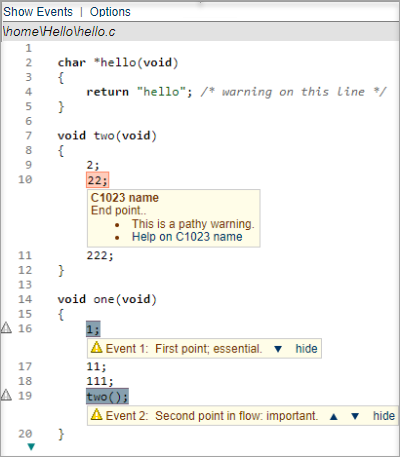Open Help on C1023 name link
This screenshot has height=457, width=400.
coord(187,237)
